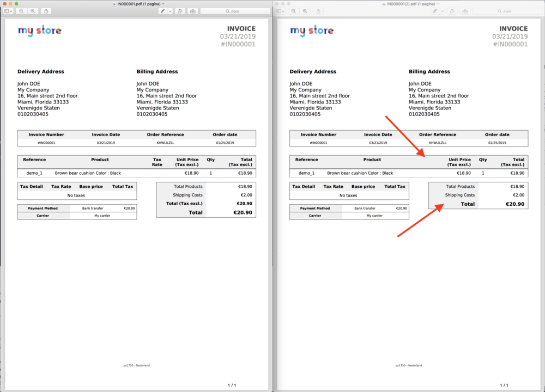The height and width of the screenshot is (392, 545).
Task: Click my store logo in right invoice
Action: 312,30
